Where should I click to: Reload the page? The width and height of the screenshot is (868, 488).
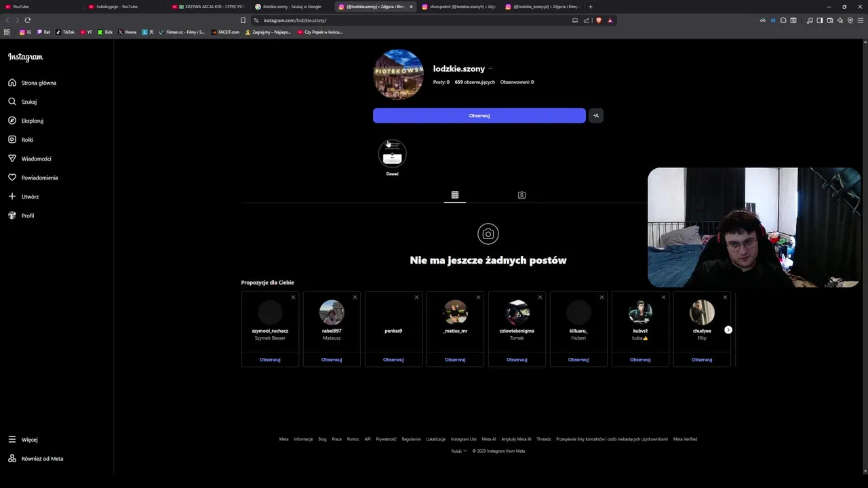(x=28, y=20)
